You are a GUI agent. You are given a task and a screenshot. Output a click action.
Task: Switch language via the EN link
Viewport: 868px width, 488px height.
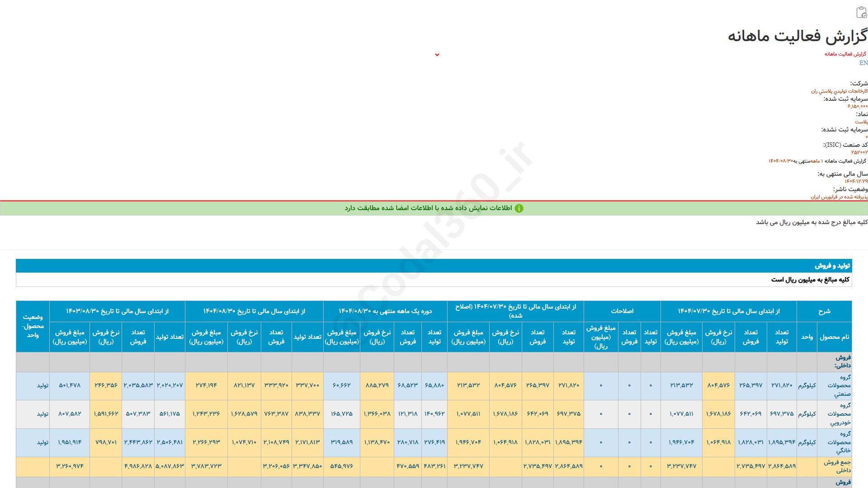coord(863,63)
